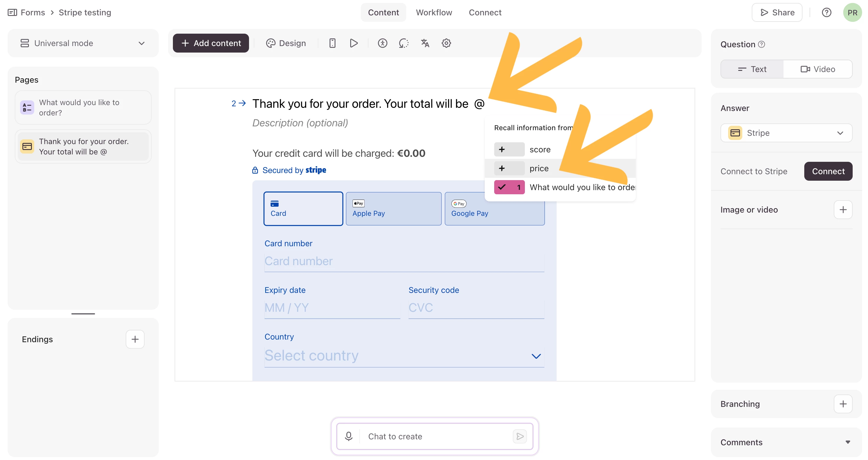Click the Connect to Stripe button

(828, 171)
